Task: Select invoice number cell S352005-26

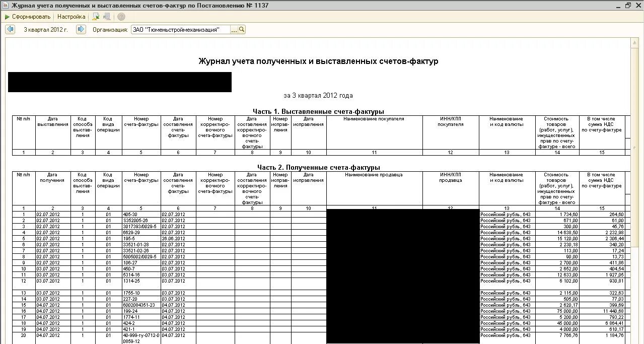Action: [141, 221]
